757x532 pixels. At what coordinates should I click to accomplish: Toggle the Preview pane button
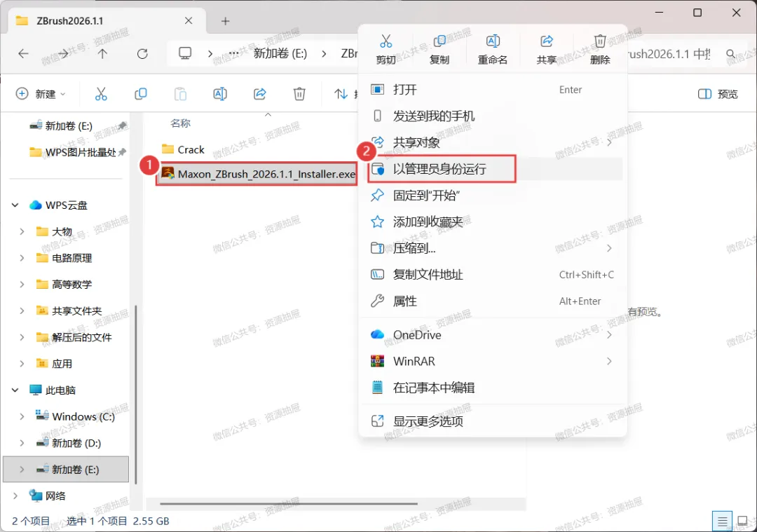pos(718,94)
